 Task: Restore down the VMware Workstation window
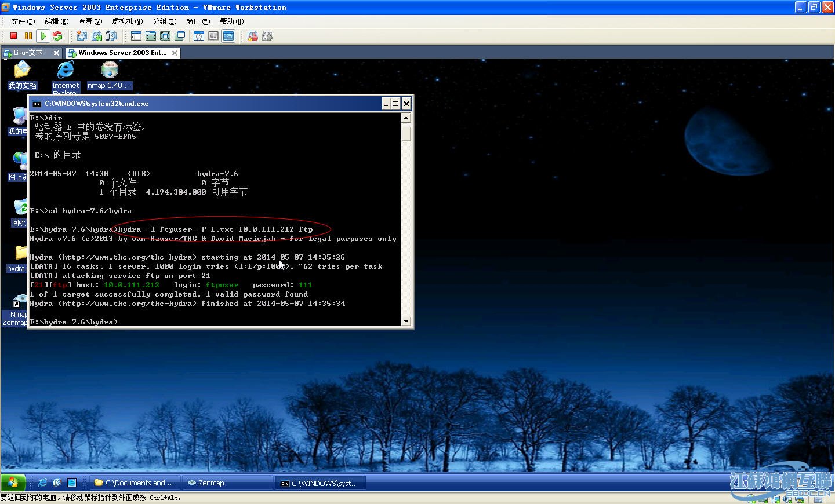(x=814, y=7)
